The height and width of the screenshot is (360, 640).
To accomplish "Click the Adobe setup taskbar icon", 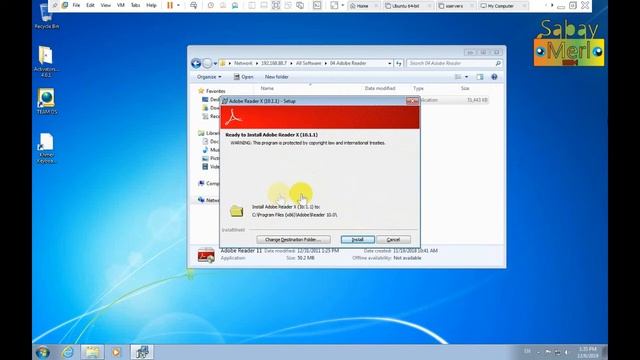I will [142, 352].
